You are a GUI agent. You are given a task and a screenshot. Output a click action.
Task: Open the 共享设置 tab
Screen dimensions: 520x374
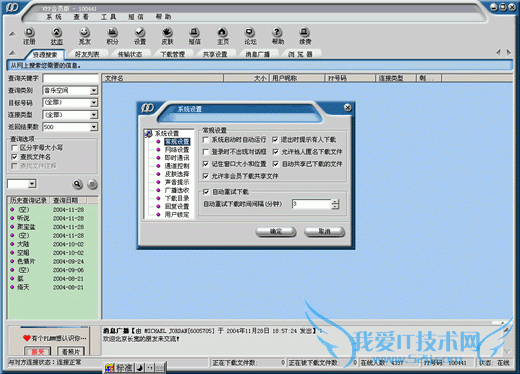pos(215,54)
